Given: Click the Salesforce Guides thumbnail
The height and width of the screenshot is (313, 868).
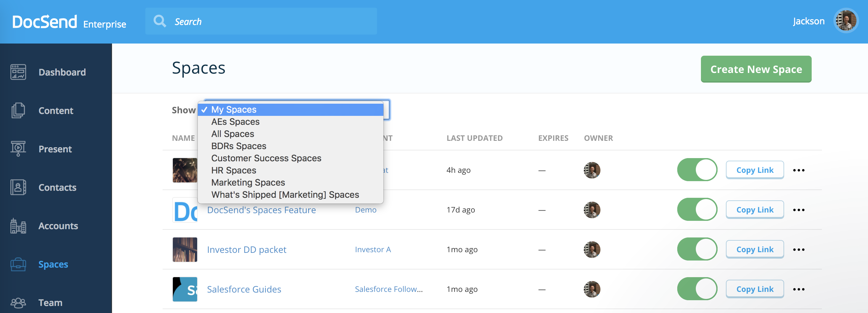Looking at the screenshot, I should tap(185, 289).
